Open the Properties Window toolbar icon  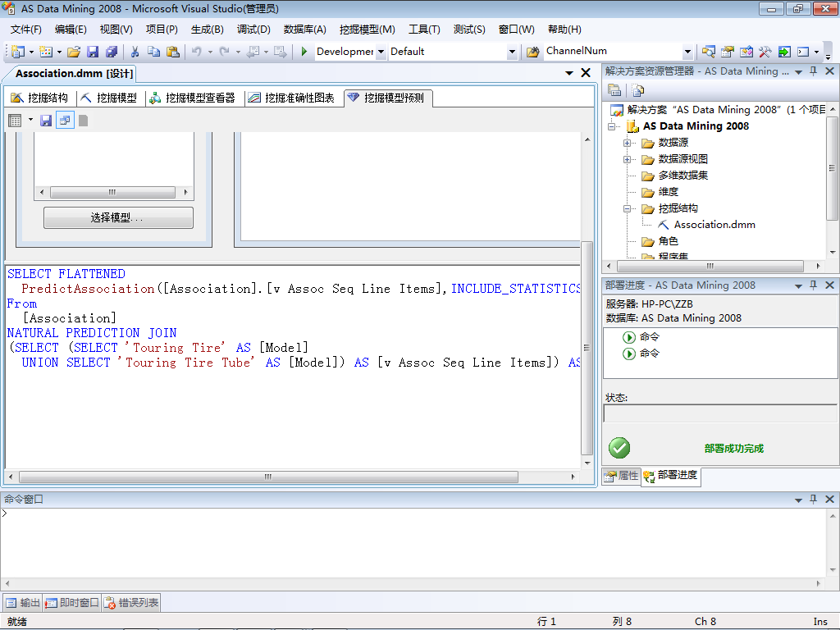[728, 52]
